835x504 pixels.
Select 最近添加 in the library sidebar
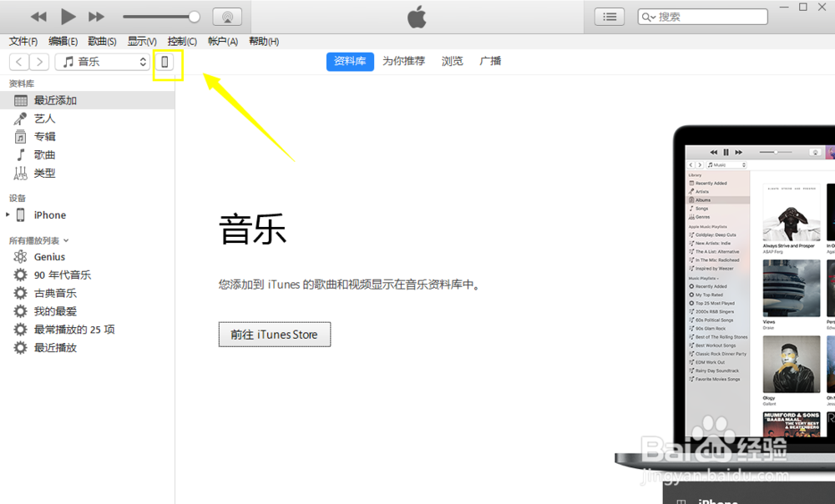coord(88,101)
